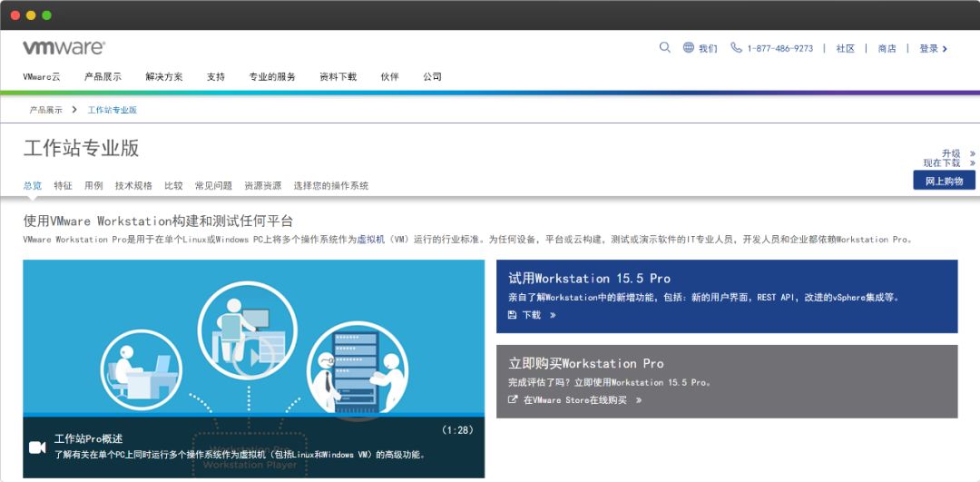
Task: Open the 产品展示 navigation menu
Action: tap(103, 77)
